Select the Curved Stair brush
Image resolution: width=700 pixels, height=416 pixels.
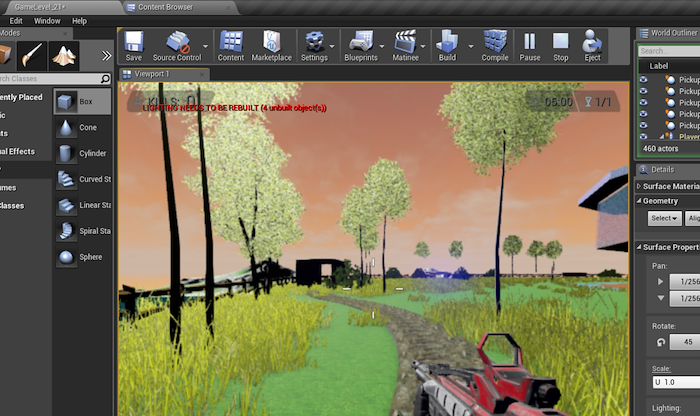(x=83, y=179)
